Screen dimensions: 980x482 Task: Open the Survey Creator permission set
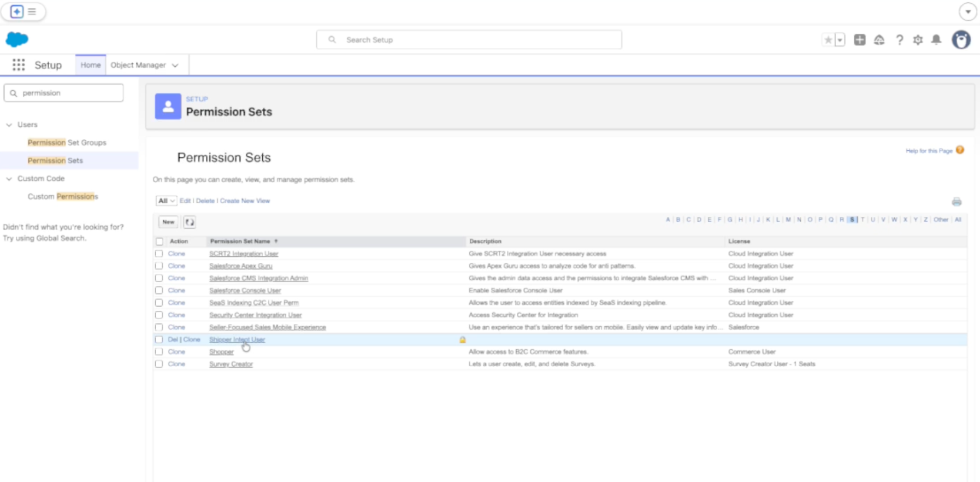tap(231, 364)
